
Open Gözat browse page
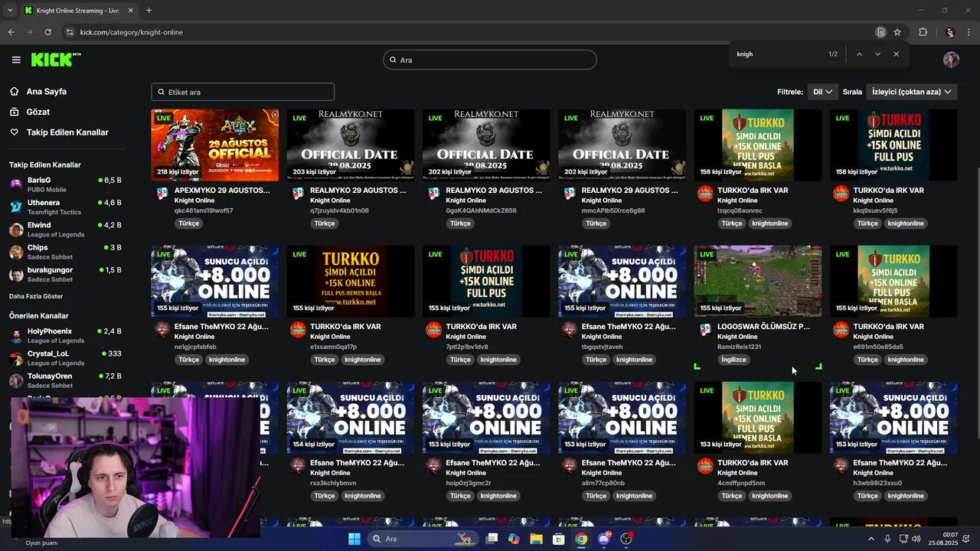click(38, 112)
